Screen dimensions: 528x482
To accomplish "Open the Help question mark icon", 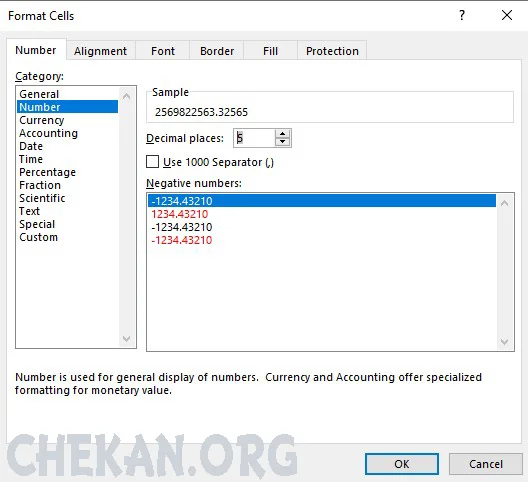I will pos(462,15).
